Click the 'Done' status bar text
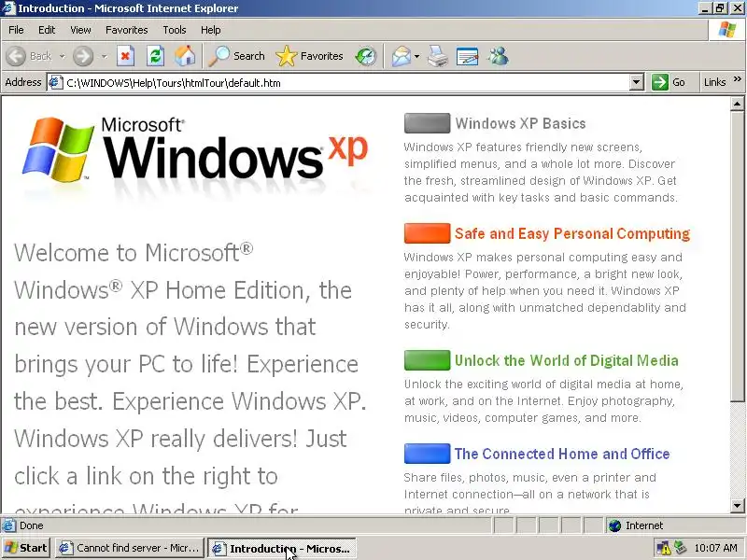This screenshot has height=560, width=747. click(x=32, y=525)
